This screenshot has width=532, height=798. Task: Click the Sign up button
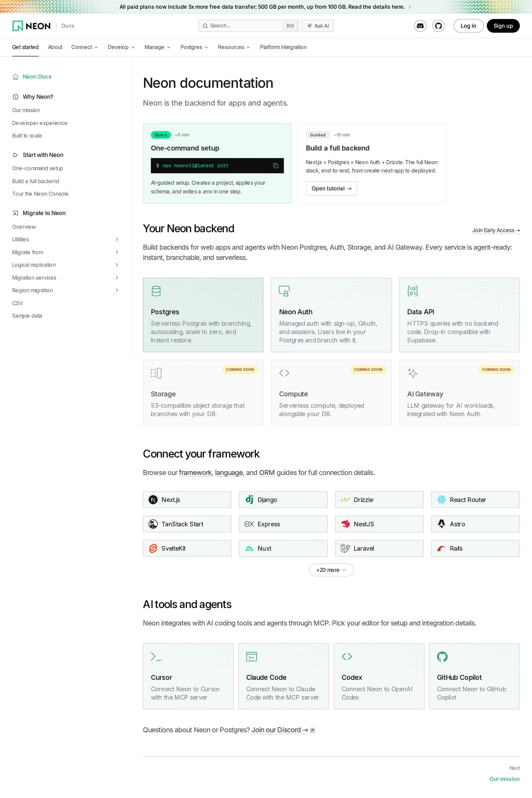503,26
